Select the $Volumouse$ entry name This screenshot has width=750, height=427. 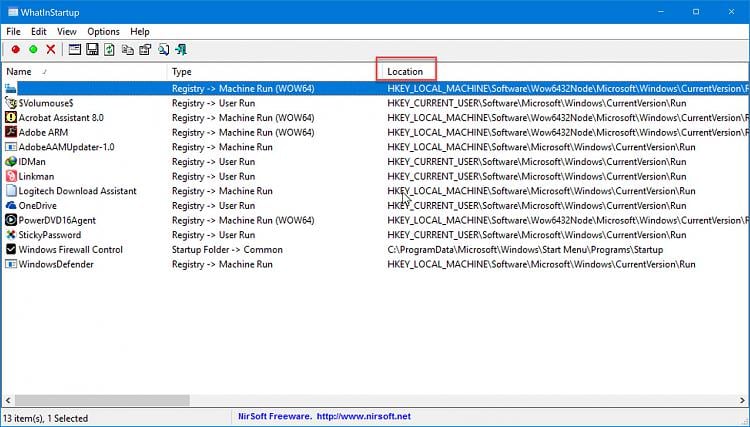[46, 103]
